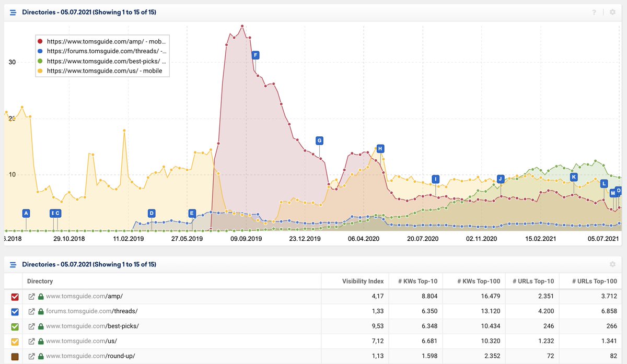Uncheck the blue /threads/ directory checkbox
The width and height of the screenshot is (627, 364).
15,312
